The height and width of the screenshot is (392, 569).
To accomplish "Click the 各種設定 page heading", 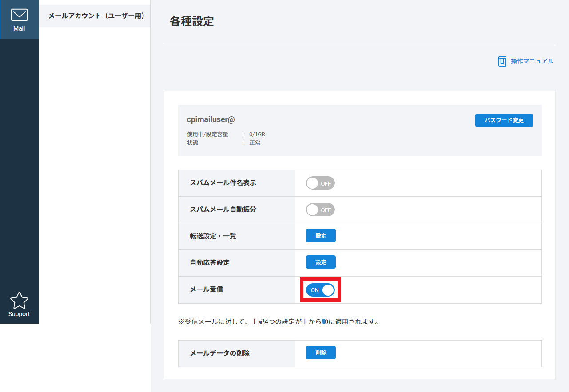I will pos(192,21).
